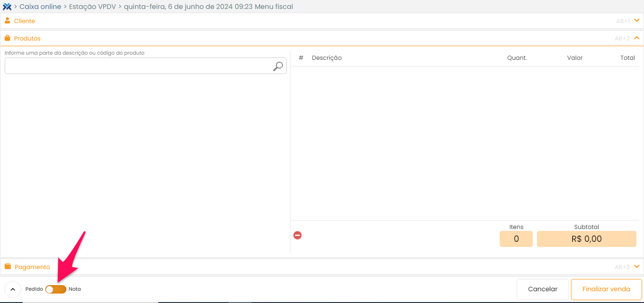Click the Cliente person icon
This screenshot has height=303, width=644.
(x=8, y=21)
